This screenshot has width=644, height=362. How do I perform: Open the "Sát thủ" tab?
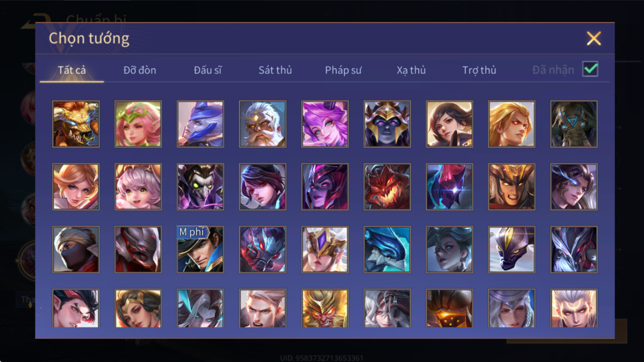point(275,70)
